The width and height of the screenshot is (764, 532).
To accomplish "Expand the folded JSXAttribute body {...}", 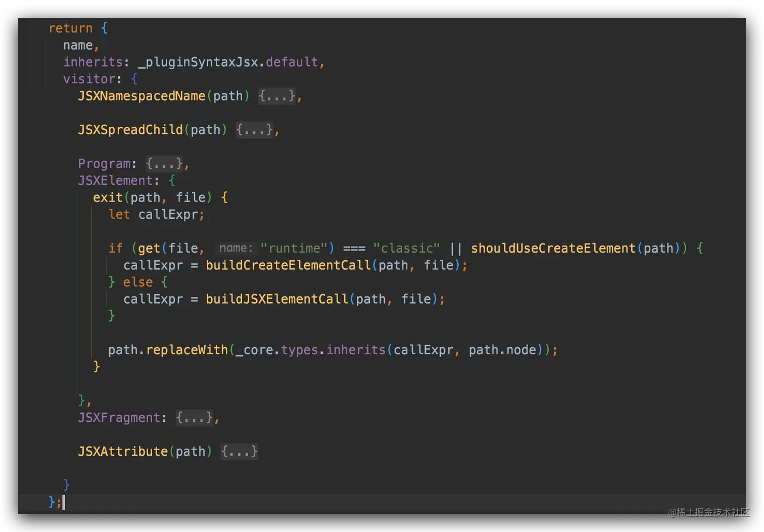I will [240, 451].
